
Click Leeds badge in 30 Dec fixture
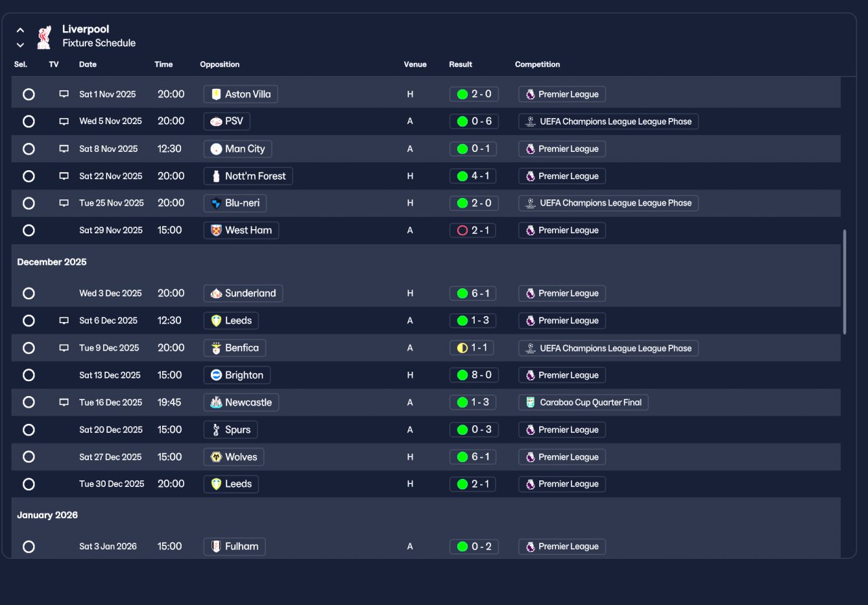pos(216,484)
